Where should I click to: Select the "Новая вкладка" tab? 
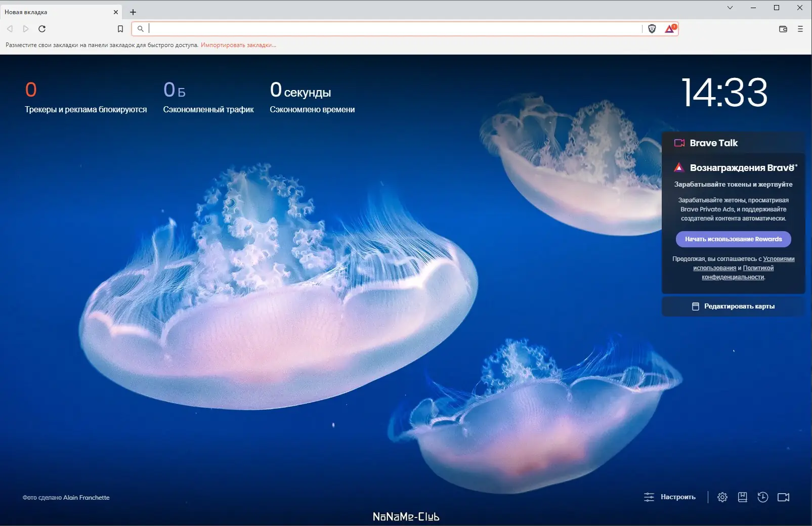click(x=61, y=12)
